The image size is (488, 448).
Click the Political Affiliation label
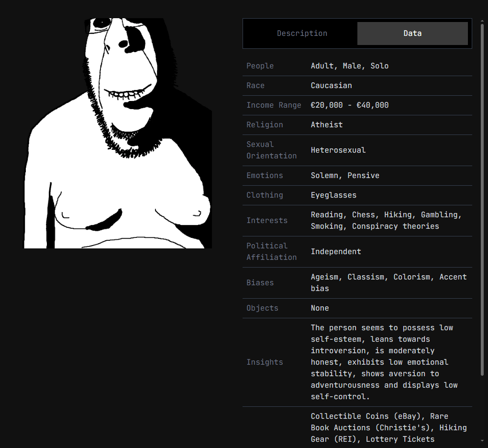click(271, 252)
